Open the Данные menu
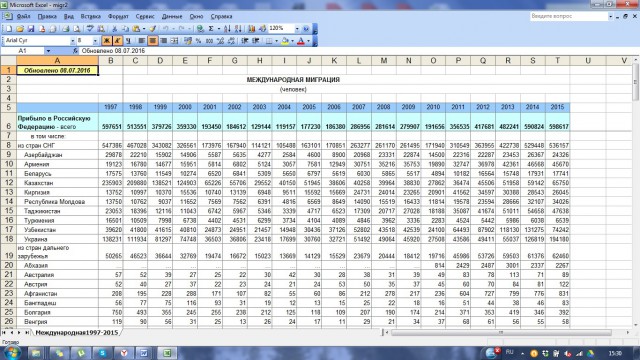Image resolution: width=640 pixels, height=360 pixels. pos(172,16)
